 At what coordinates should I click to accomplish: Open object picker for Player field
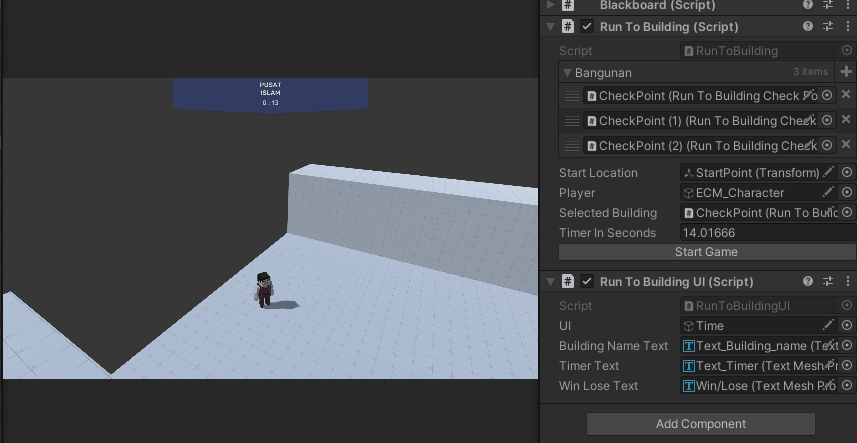pyautogui.click(x=847, y=193)
